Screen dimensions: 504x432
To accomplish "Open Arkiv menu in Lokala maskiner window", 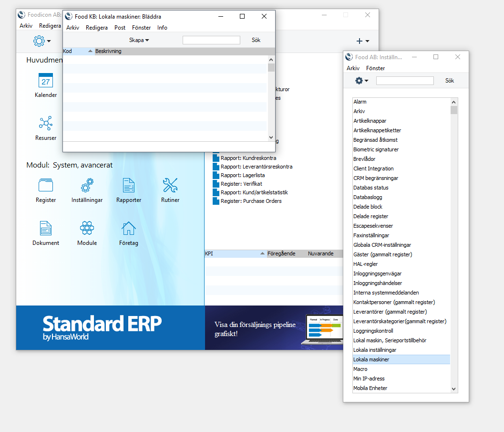I will click(72, 28).
